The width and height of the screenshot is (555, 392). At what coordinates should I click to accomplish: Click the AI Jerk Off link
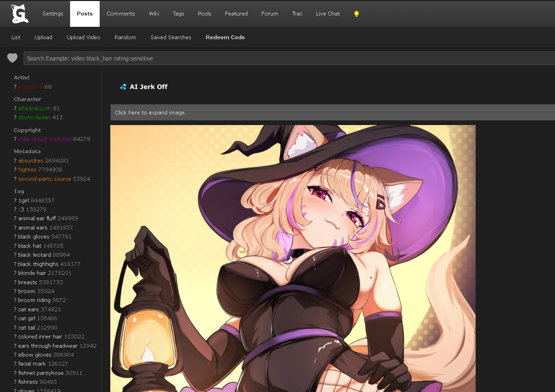tap(148, 87)
